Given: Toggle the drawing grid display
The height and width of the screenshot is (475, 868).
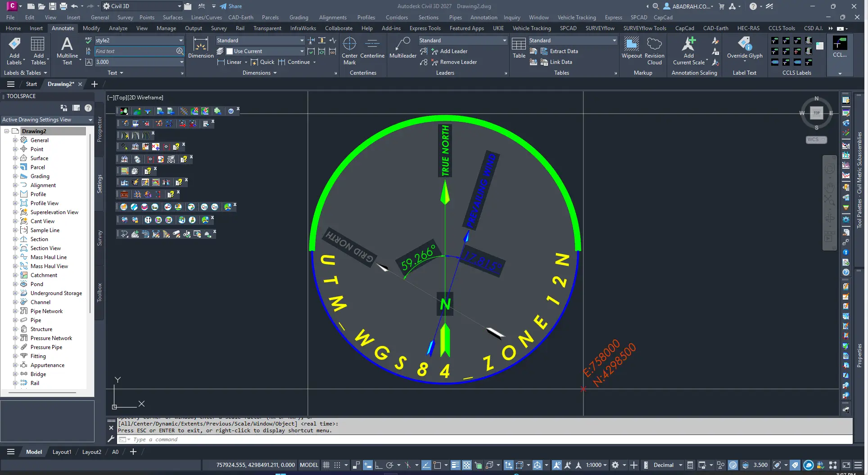Looking at the screenshot, I should [x=326, y=465].
